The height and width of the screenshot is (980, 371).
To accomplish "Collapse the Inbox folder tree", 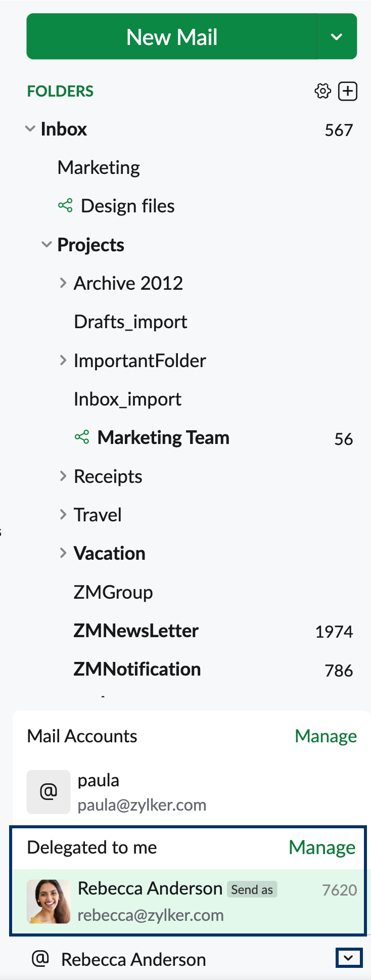I will [30, 129].
